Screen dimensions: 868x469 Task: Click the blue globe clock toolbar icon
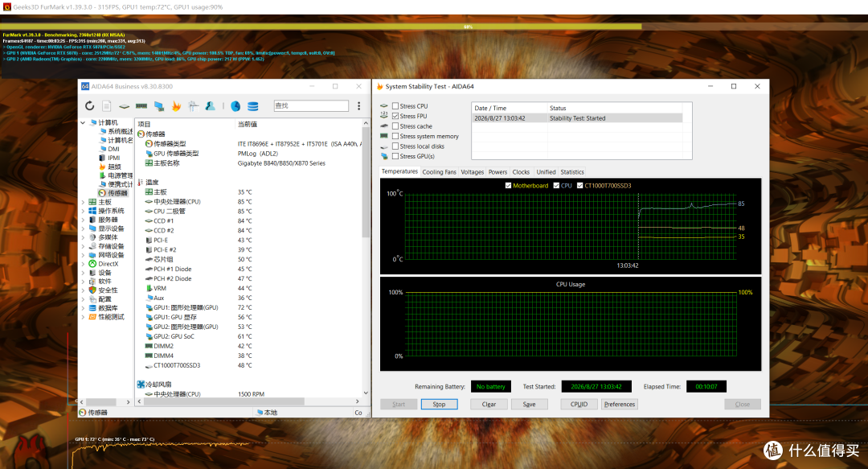tap(235, 106)
